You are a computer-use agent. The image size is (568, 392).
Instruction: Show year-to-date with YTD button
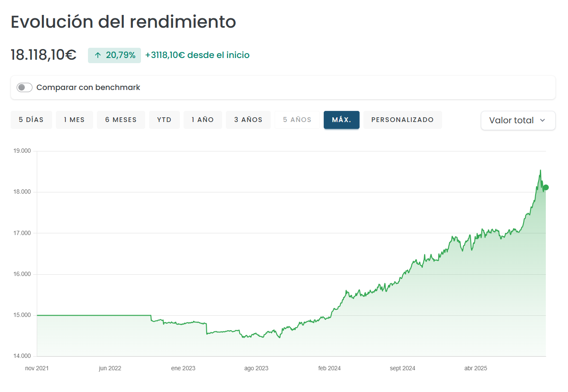164,120
